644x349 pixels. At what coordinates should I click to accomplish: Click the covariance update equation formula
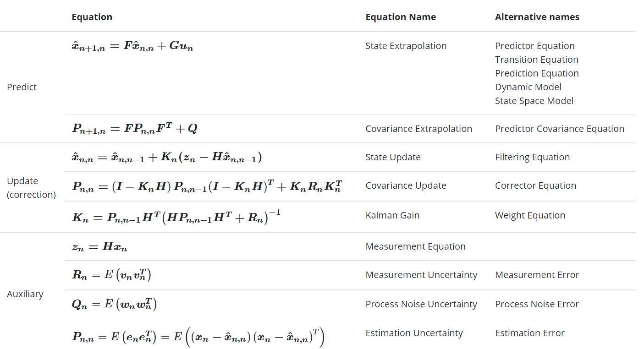pyautogui.click(x=207, y=185)
